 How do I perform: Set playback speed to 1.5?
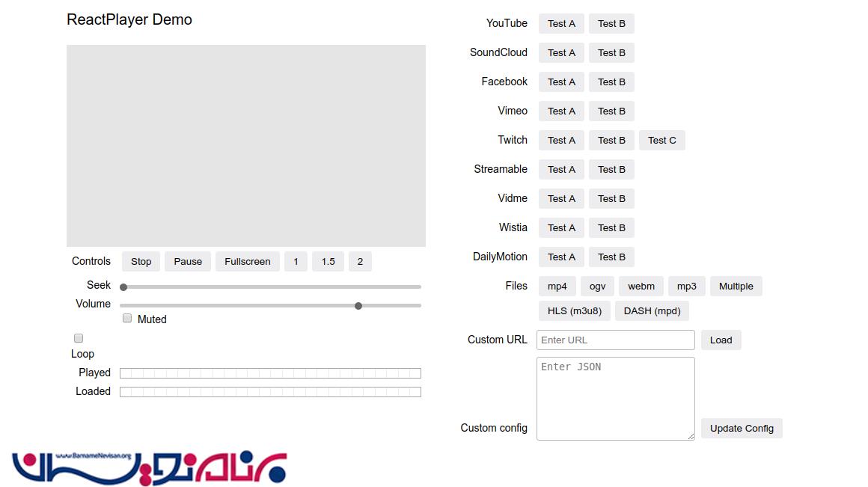[x=328, y=262]
